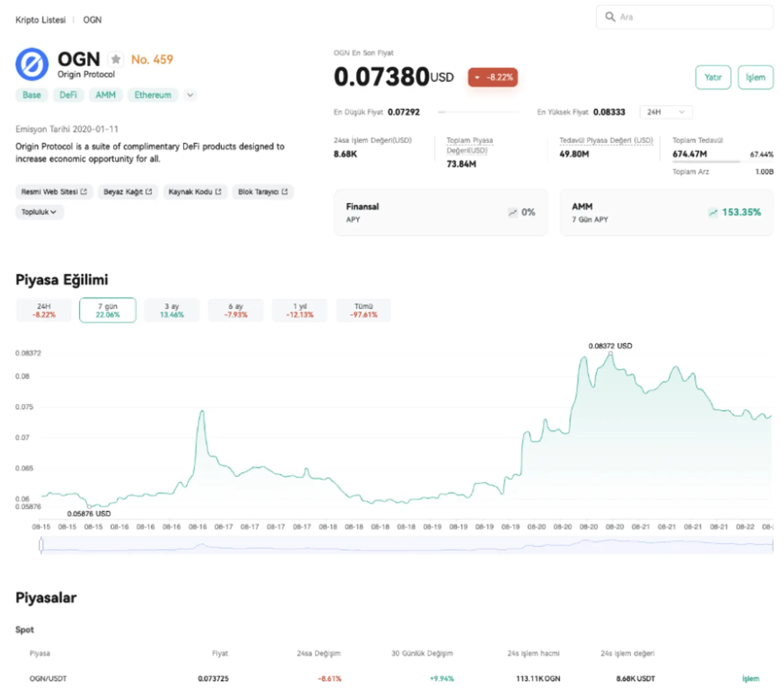The width and height of the screenshot is (784, 698).
Task: Click the 113.11K OGN volume cell
Action: click(x=538, y=678)
